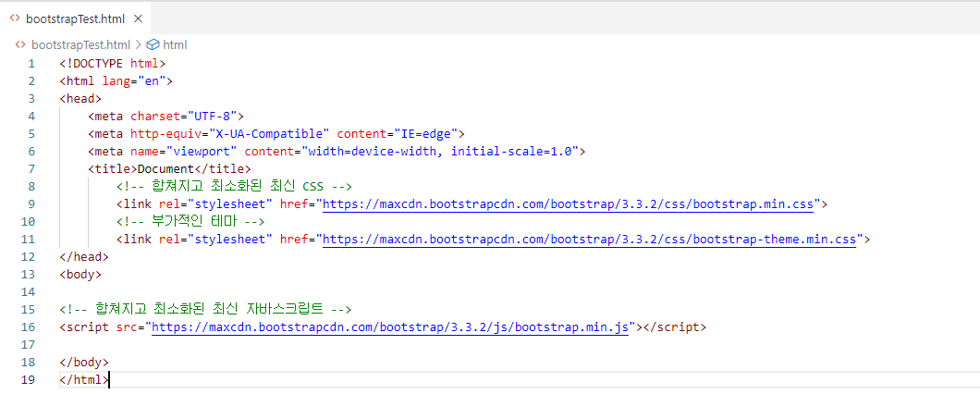Click the 자바스크립트 comment line
This screenshot has height=419, width=980.
(205, 309)
